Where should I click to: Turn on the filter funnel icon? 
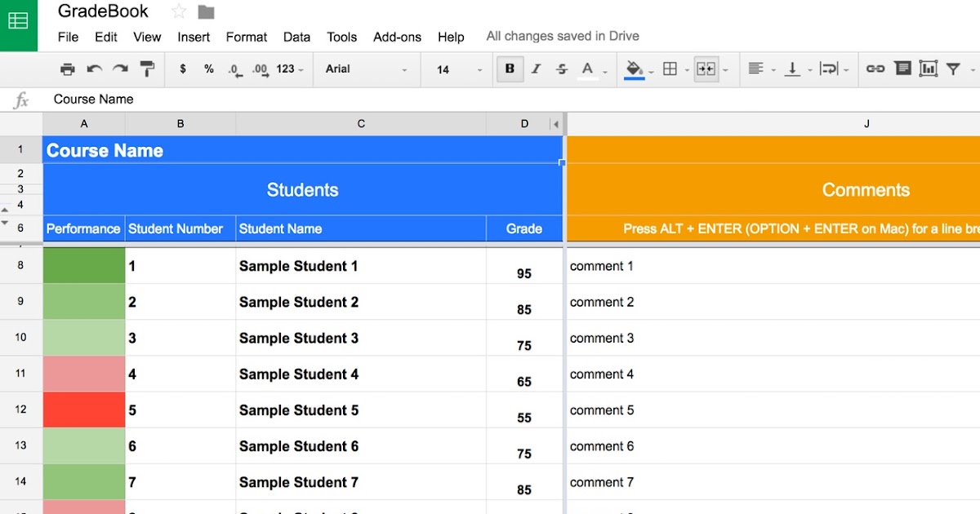coord(953,69)
